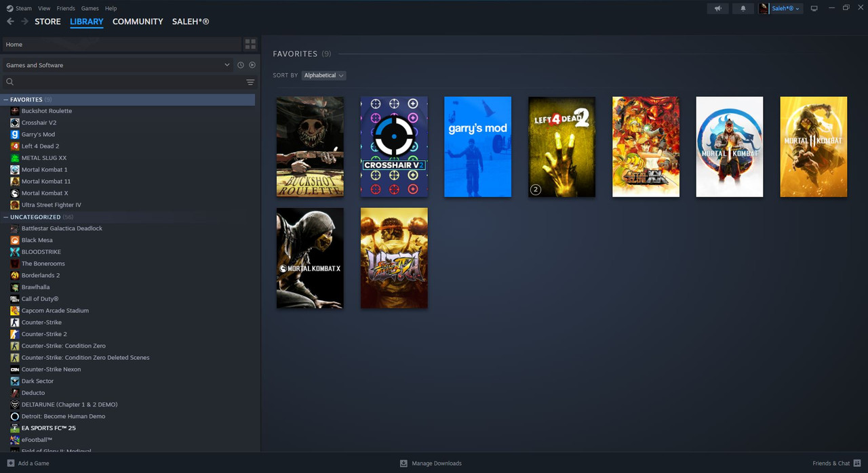The image size is (868, 473).
Task: Open the Mortal Kombat X cover art
Action: 310,258
